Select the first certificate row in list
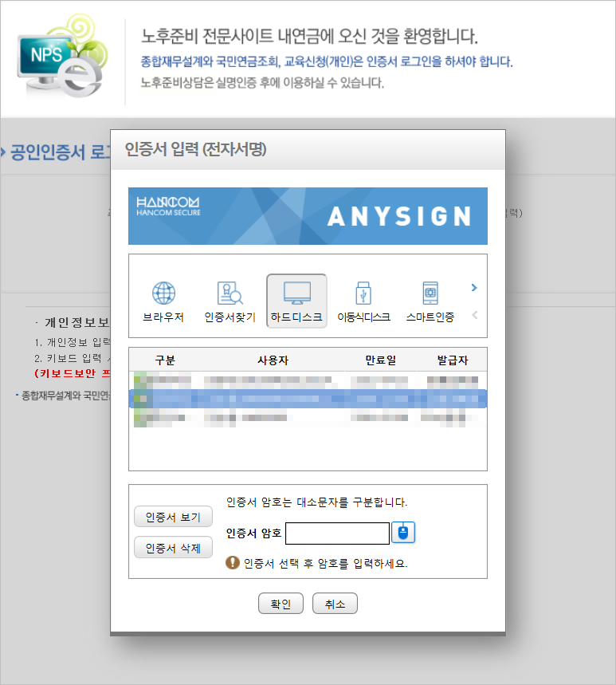The height and width of the screenshot is (685, 616). pyautogui.click(x=308, y=380)
